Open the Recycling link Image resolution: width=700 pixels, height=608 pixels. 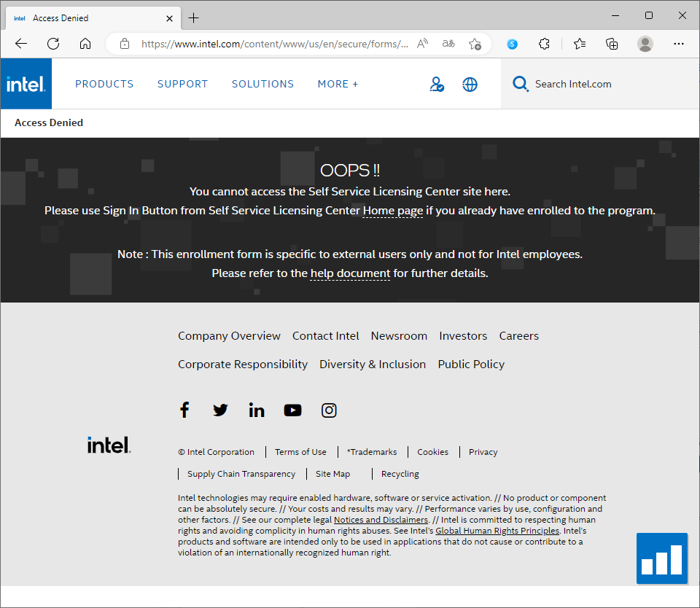[x=400, y=474]
